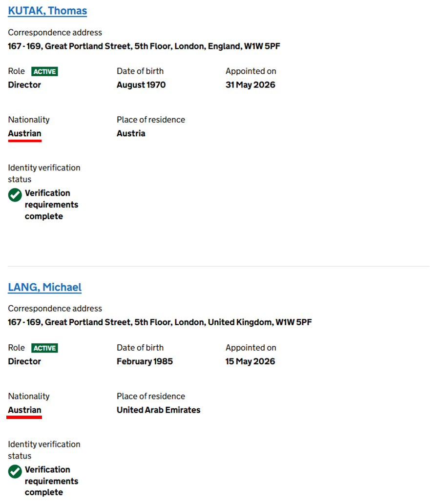Select the address ending in England, W1W 5PF
Image resolution: width=439 pixels, height=504 pixels.
pyautogui.click(x=144, y=46)
